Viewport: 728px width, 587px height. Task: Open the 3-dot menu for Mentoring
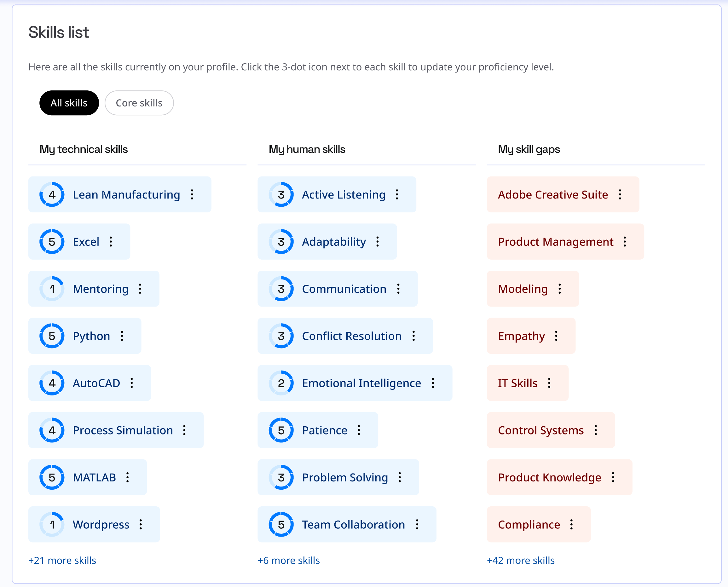click(140, 289)
